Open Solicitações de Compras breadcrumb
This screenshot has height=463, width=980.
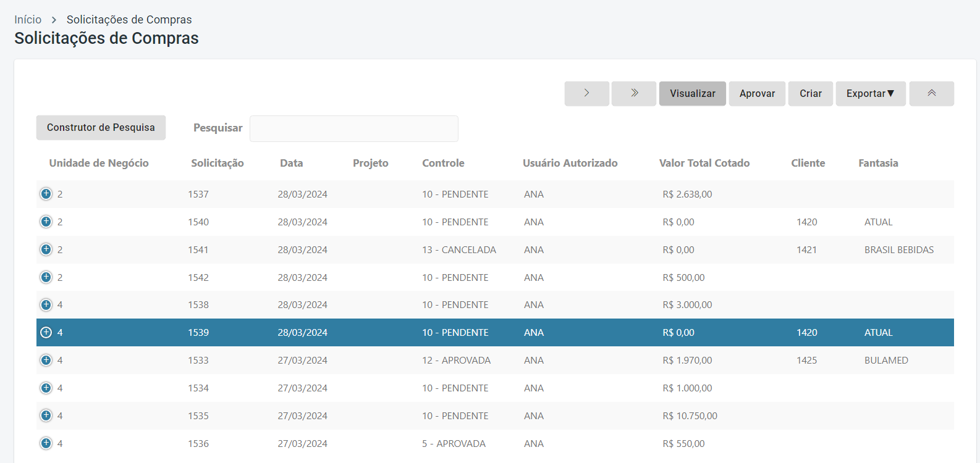(x=129, y=20)
